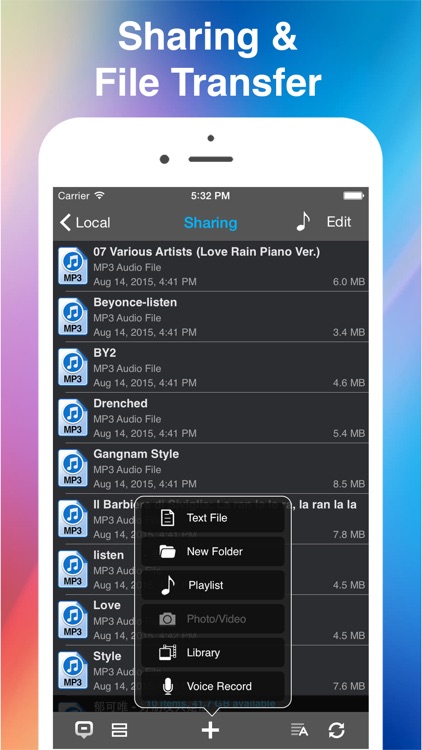Screen dimensions: 422x750
Task: Tap MP3 icon of BY2
Action: click(x=73, y=367)
